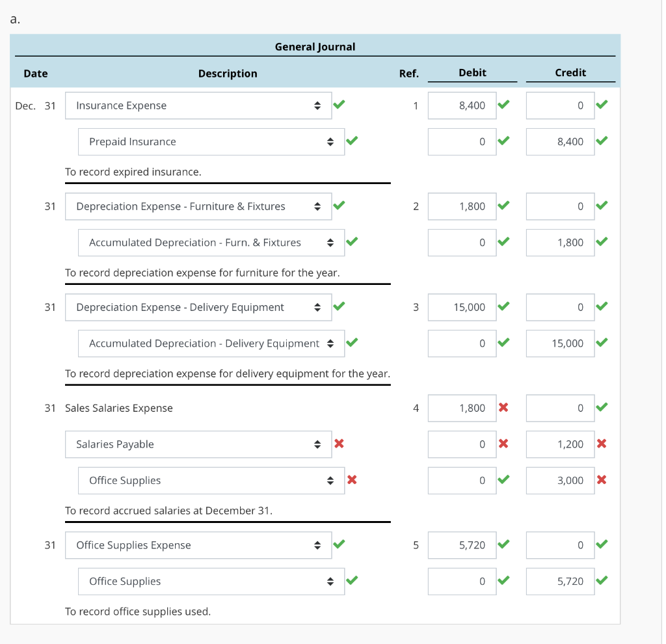Select the zero debit field for Prepaid Insurance
The width and height of the screenshot is (666, 644).
tap(463, 141)
